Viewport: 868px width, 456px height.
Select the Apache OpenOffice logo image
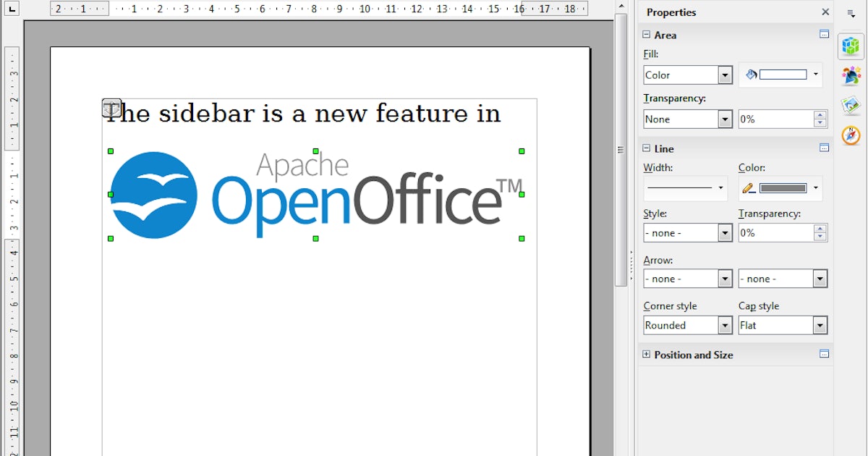[315, 195]
